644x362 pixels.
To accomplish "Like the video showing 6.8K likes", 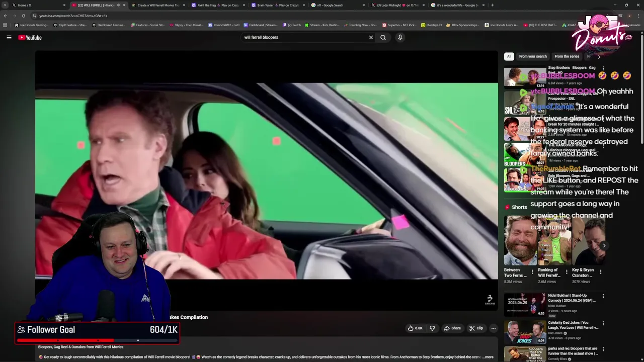I will (x=416, y=328).
